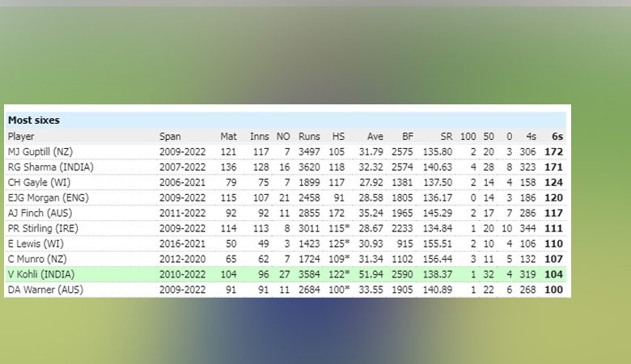Click Finch's high score 172
This screenshot has height=364, width=631.
[x=337, y=214]
